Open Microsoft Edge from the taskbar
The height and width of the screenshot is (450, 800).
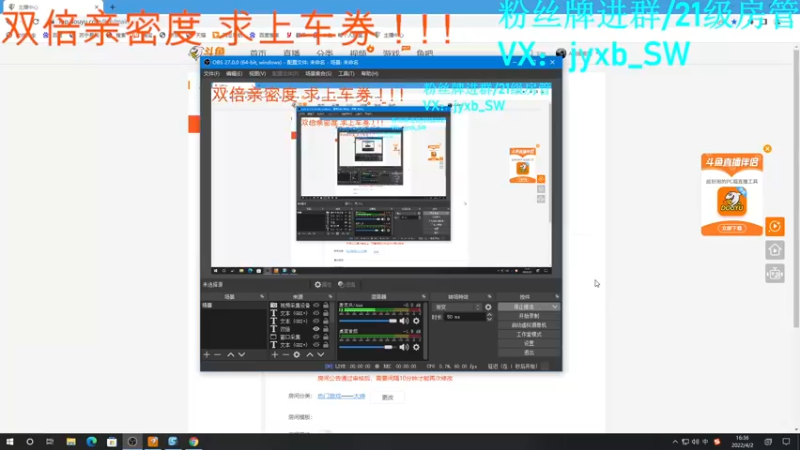coord(91,442)
